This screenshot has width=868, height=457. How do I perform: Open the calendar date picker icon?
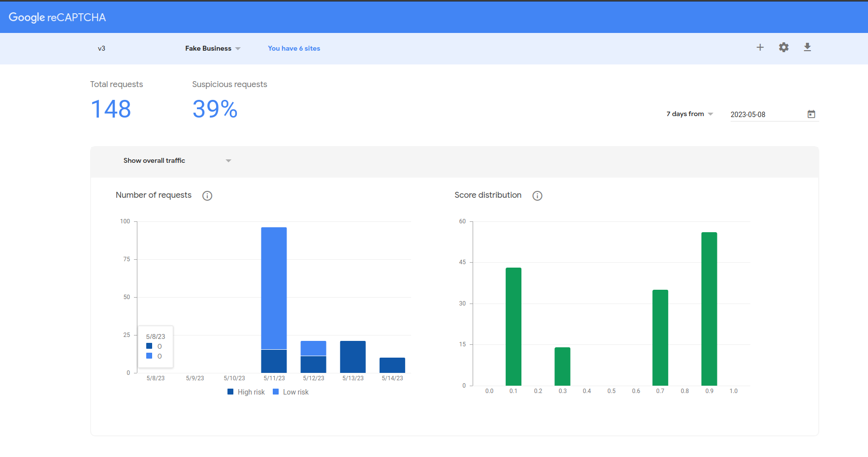pyautogui.click(x=811, y=114)
